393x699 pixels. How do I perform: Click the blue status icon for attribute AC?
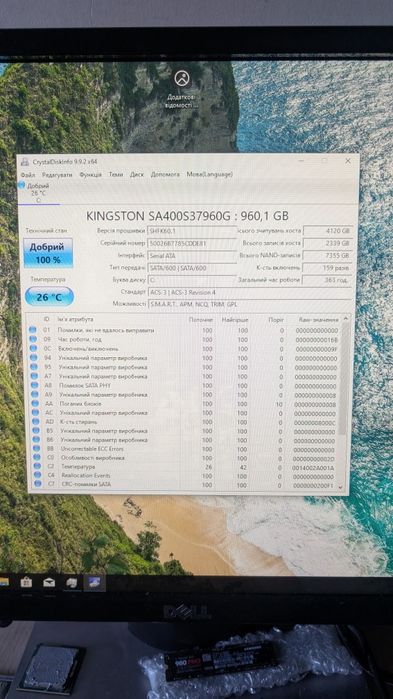pos(35,413)
